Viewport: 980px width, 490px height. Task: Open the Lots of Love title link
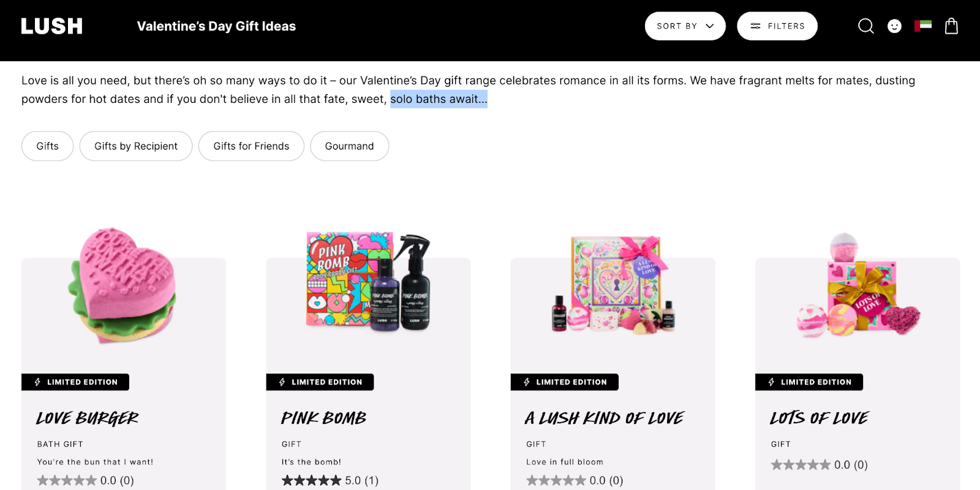click(819, 418)
